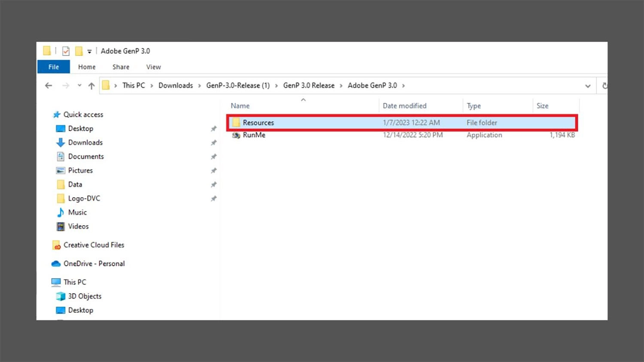Go up one folder level arrow

[91, 86]
